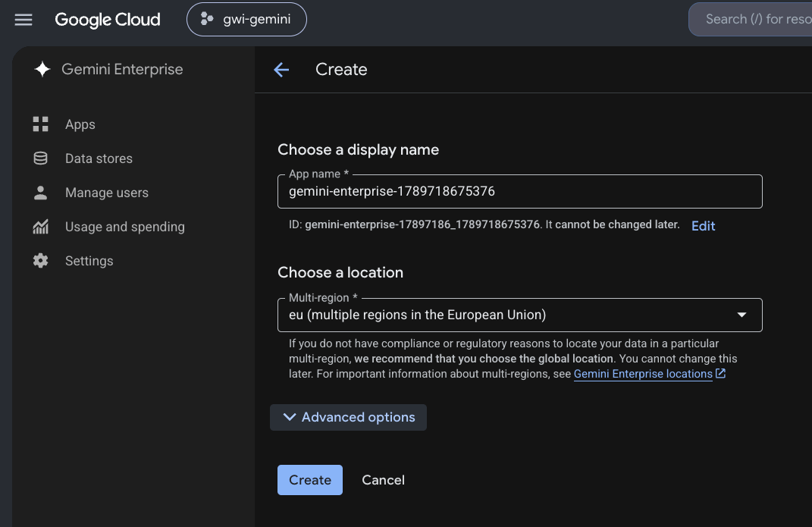Image resolution: width=812 pixels, height=527 pixels.
Task: Click the Manage users person icon
Action: (40, 193)
